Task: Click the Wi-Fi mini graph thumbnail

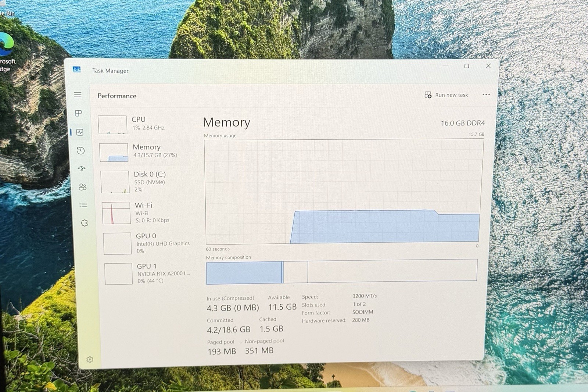Action: [116, 213]
